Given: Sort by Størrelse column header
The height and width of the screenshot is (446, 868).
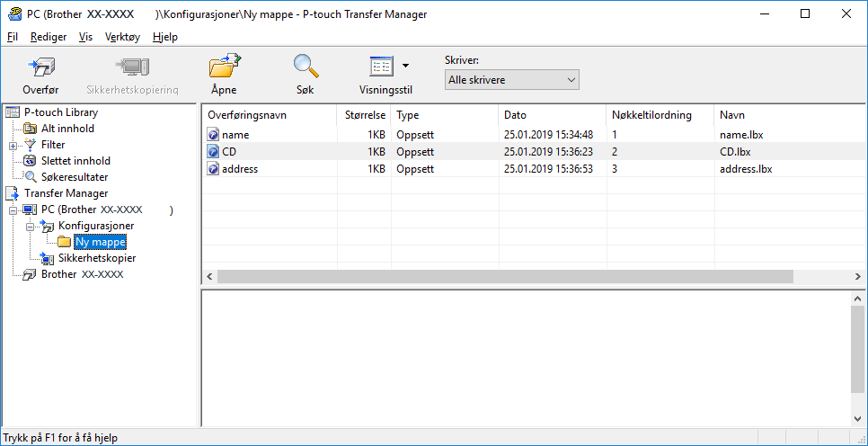Looking at the screenshot, I should (x=364, y=115).
